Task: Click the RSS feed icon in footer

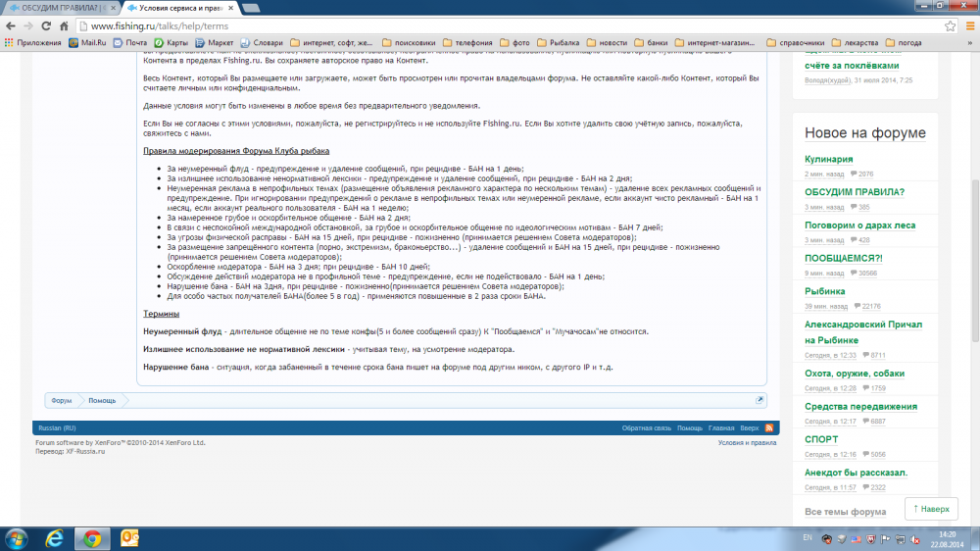Action: (x=769, y=428)
